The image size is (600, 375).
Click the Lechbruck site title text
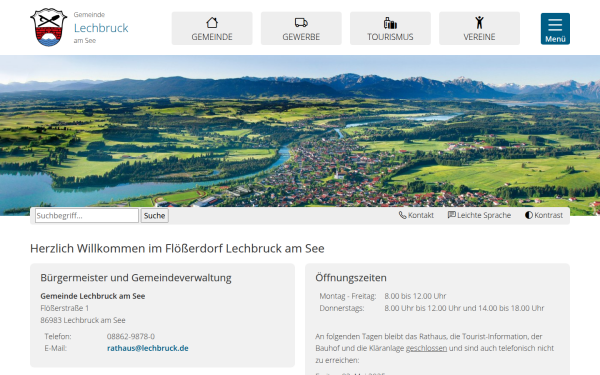point(101,28)
